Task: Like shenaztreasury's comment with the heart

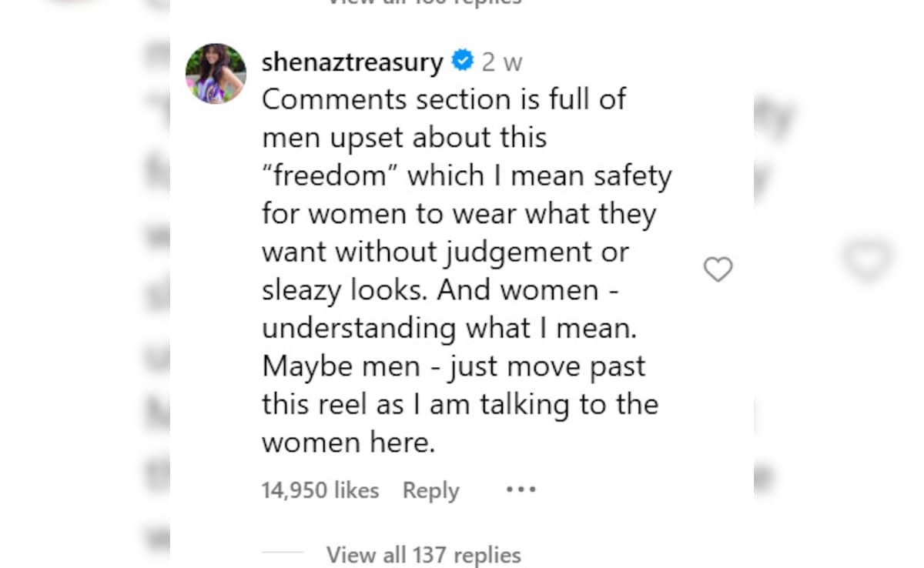Action: 718,269
